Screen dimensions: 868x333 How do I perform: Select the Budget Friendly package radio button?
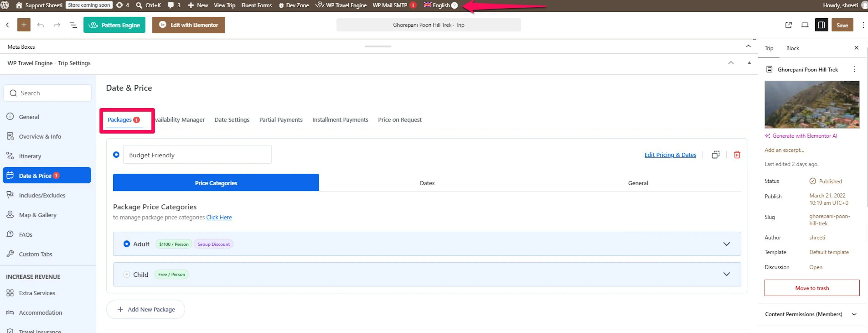(116, 155)
